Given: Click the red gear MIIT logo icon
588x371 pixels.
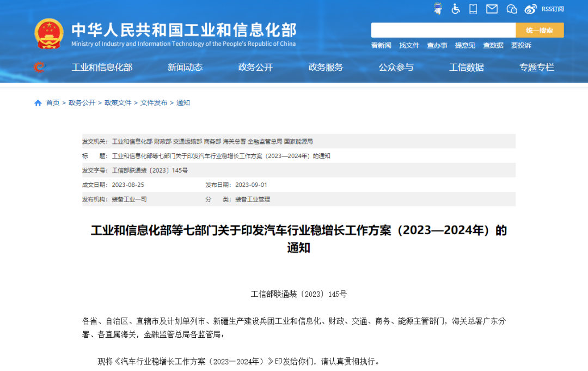Looking at the screenshot, I should pos(39,67).
